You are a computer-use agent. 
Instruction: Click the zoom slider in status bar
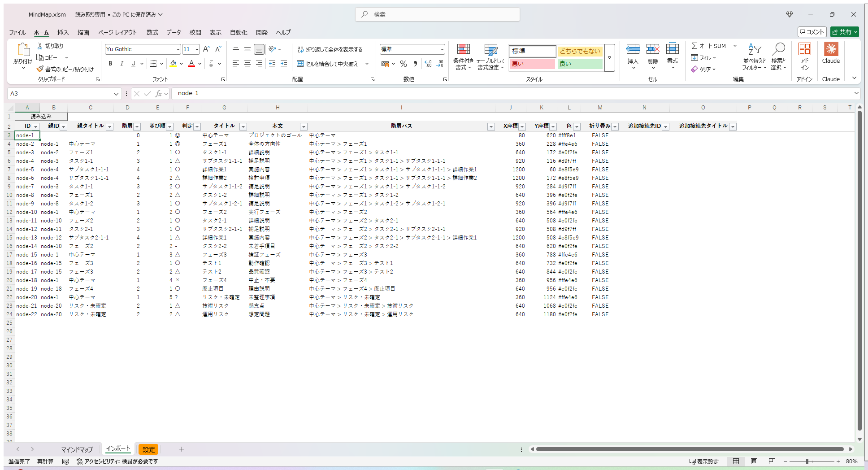(812, 461)
